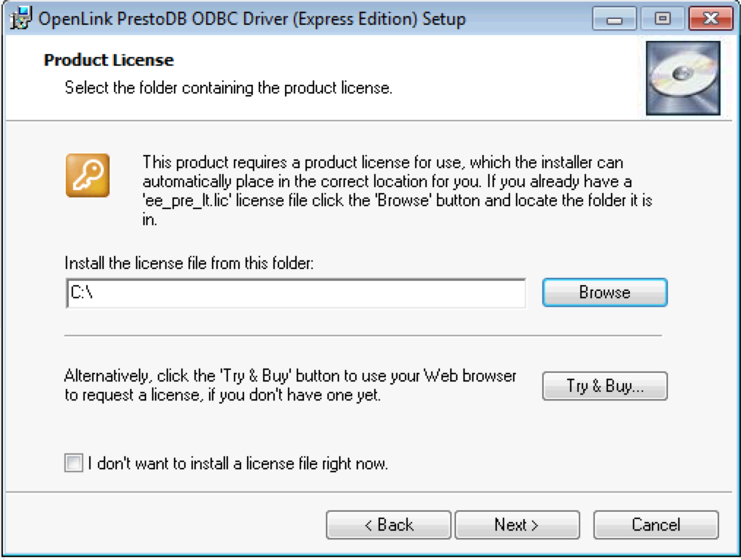Proceed with the Next button
The height and width of the screenshot is (560, 741).
click(x=517, y=525)
